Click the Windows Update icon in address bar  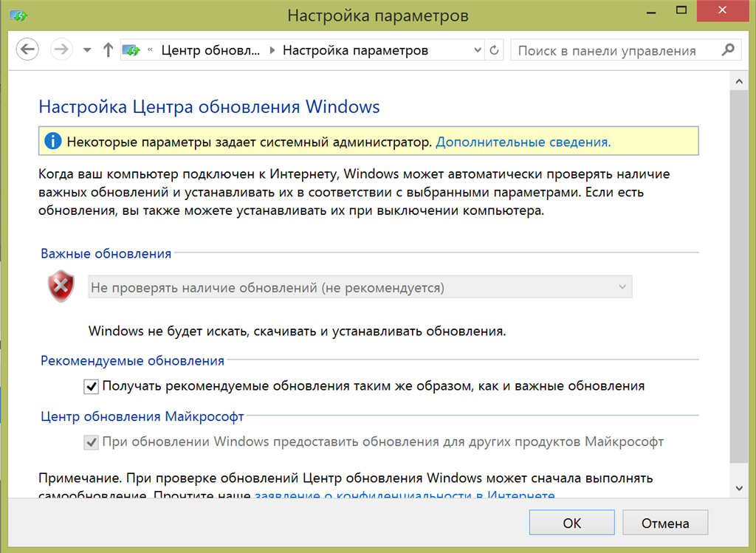point(131,49)
